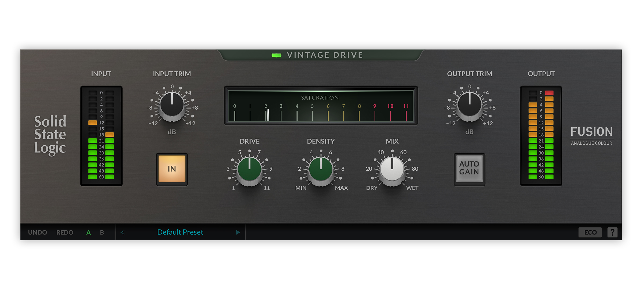Click the VINTAGE DRIVE title text

pos(325,55)
